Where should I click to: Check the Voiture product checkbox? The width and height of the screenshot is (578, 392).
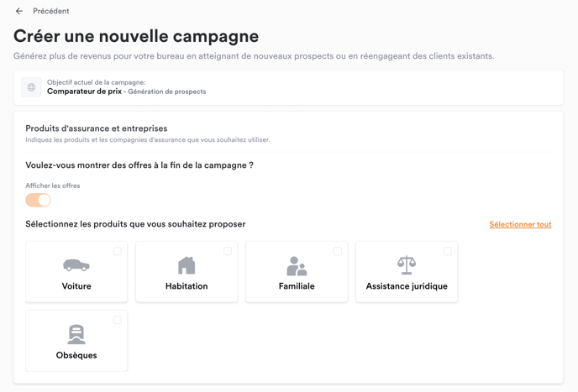[118, 251]
